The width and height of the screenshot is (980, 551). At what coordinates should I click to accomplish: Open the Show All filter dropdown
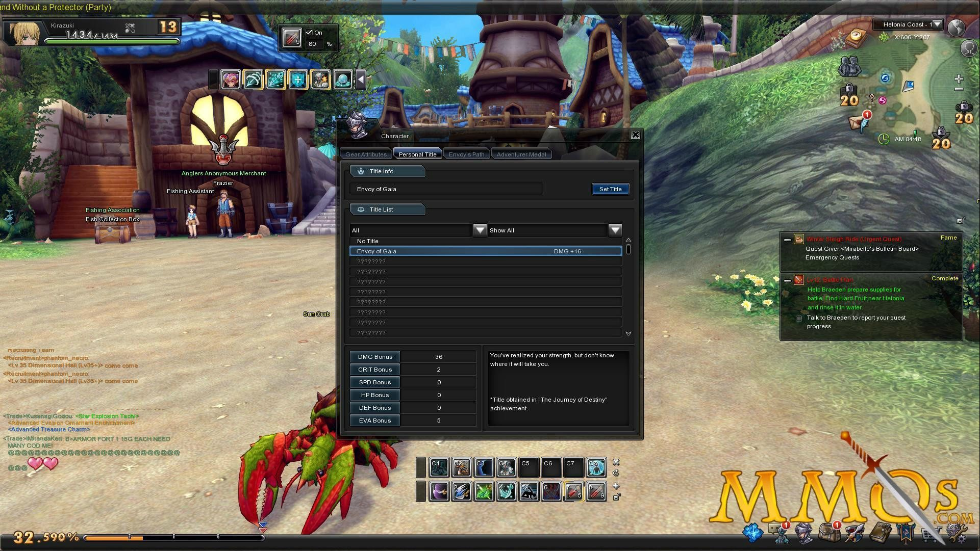click(x=615, y=230)
